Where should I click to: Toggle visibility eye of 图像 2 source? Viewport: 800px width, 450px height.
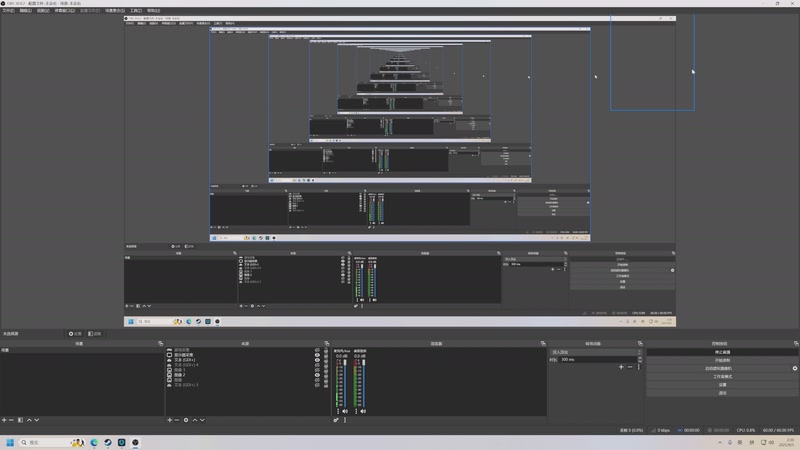[317, 374]
